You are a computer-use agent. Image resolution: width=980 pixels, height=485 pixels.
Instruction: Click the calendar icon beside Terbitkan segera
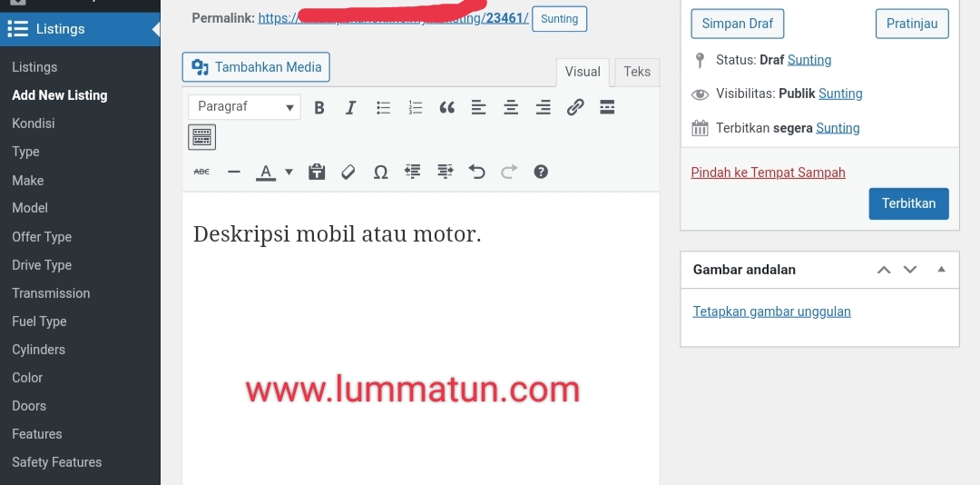point(700,128)
